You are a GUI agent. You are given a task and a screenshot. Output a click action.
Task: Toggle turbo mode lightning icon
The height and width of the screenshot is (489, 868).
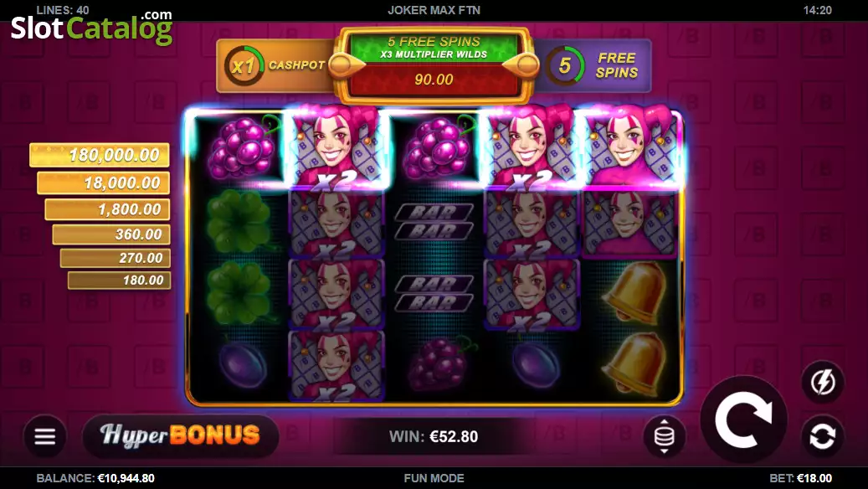(823, 382)
